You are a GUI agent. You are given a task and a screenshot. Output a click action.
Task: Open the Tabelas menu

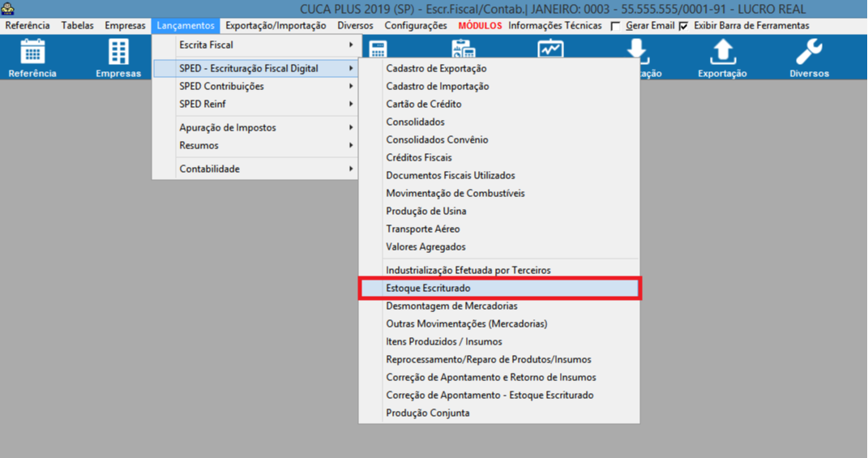(78, 25)
